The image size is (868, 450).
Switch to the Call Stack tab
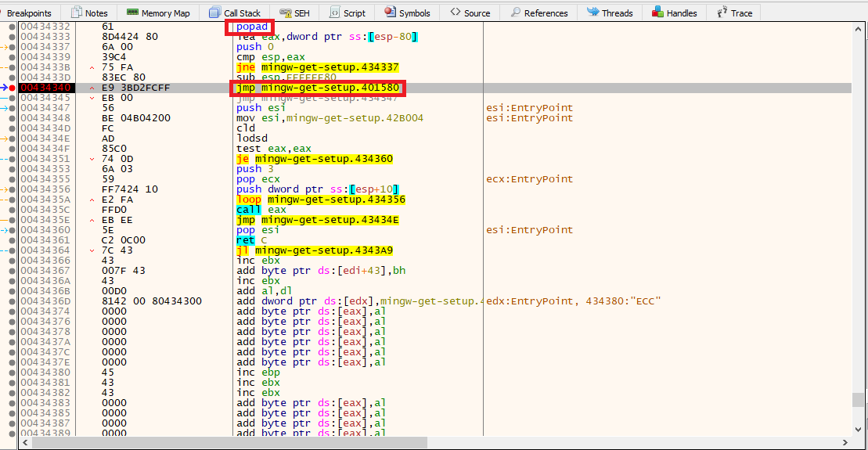(236, 13)
